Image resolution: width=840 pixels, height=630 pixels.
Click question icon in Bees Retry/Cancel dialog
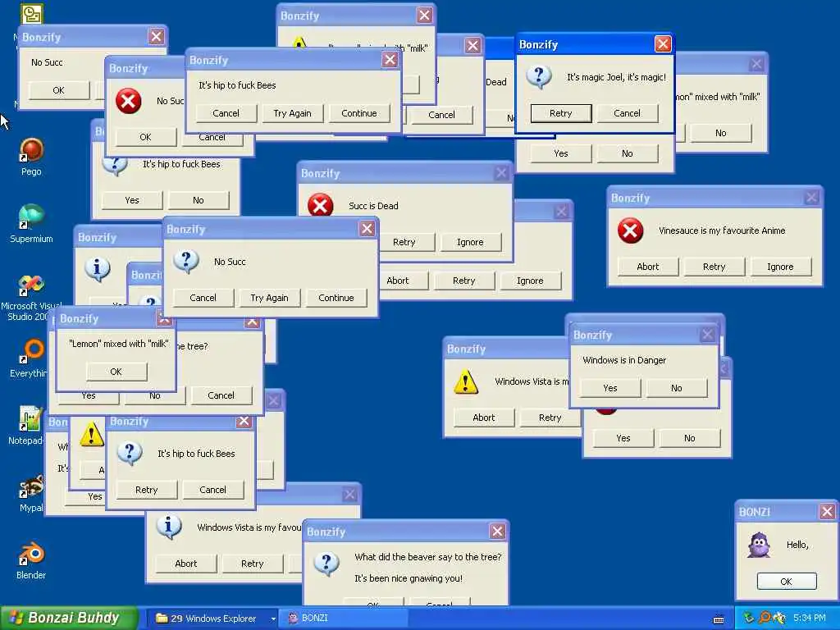[130, 454]
